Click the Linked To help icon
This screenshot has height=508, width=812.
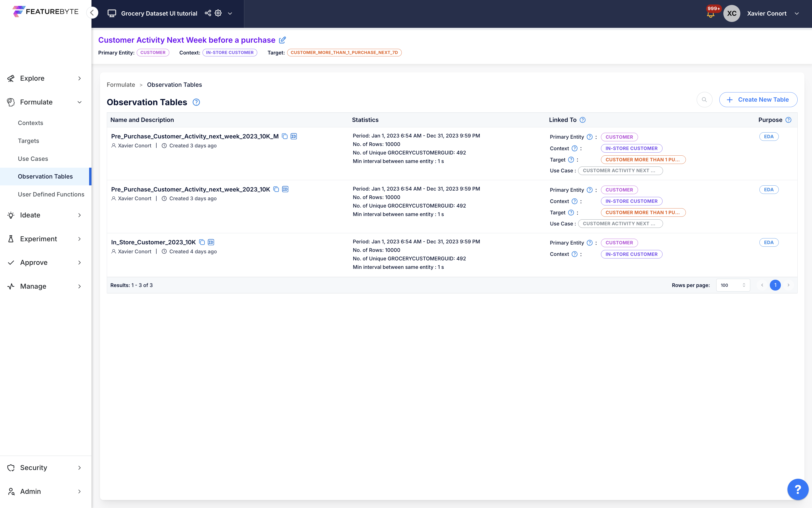[583, 120]
